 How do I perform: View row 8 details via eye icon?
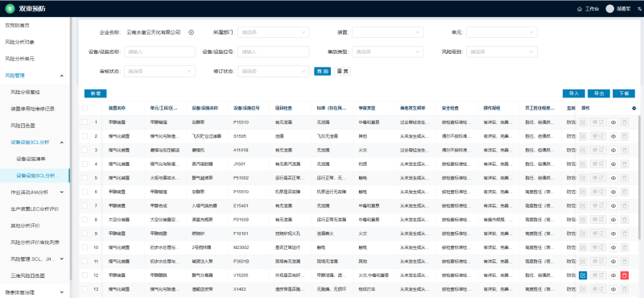click(x=613, y=220)
